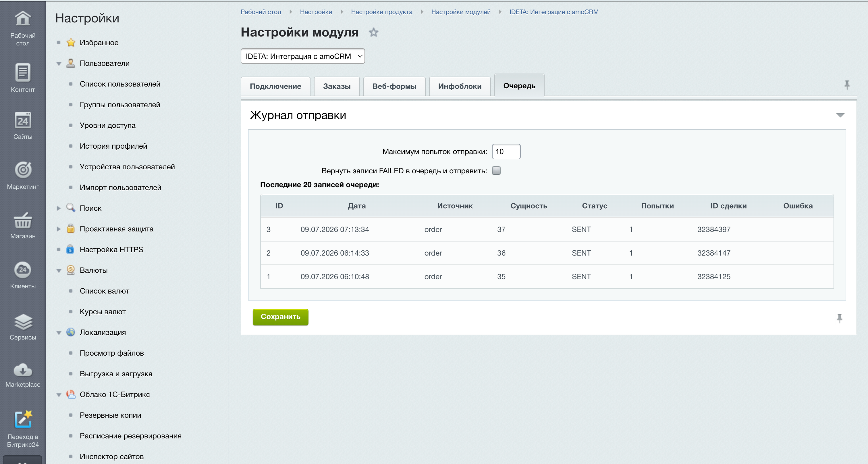
Task: Open Резервные копии in tree
Action: click(x=110, y=415)
